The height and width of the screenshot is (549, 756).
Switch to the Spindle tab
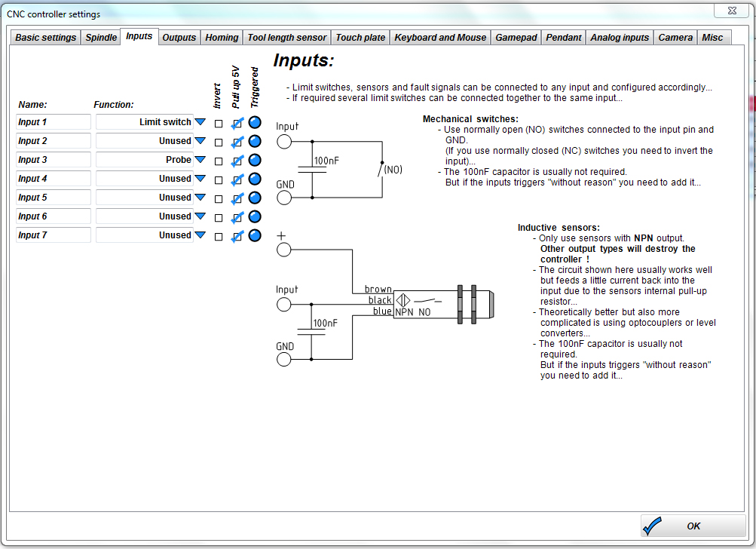[101, 38]
